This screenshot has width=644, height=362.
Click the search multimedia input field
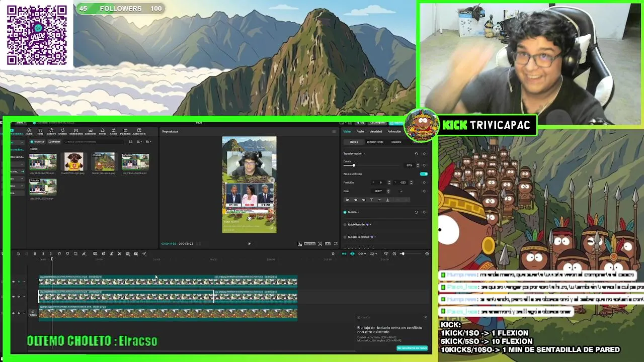point(94,142)
